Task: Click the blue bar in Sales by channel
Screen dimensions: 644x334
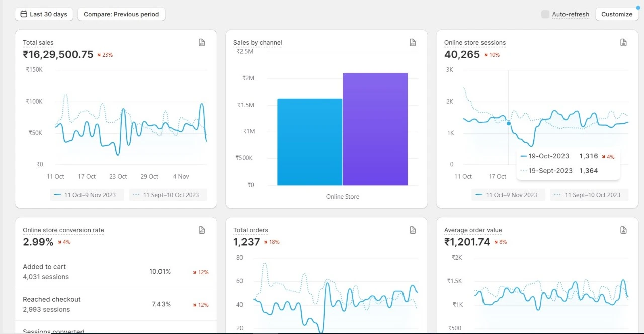Action: click(x=309, y=142)
